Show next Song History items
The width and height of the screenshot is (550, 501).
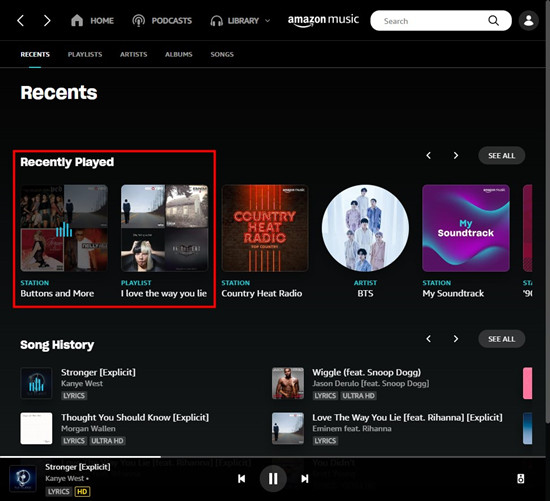(456, 339)
